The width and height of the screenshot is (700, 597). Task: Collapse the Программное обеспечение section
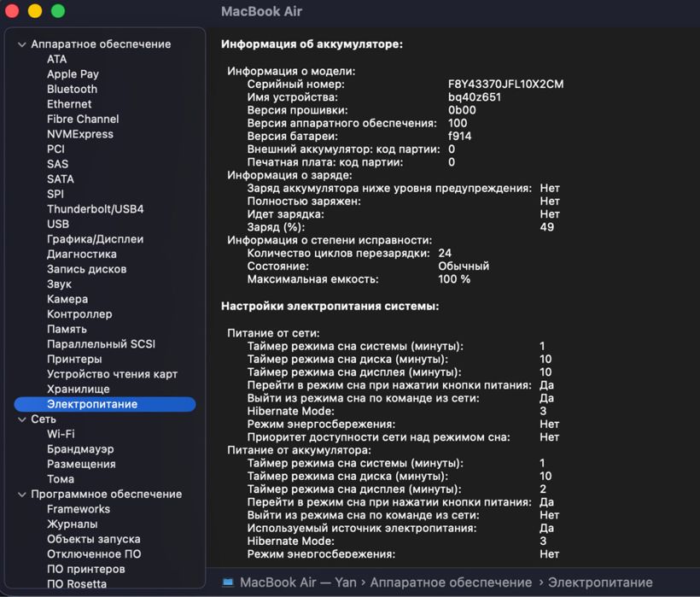(22, 495)
